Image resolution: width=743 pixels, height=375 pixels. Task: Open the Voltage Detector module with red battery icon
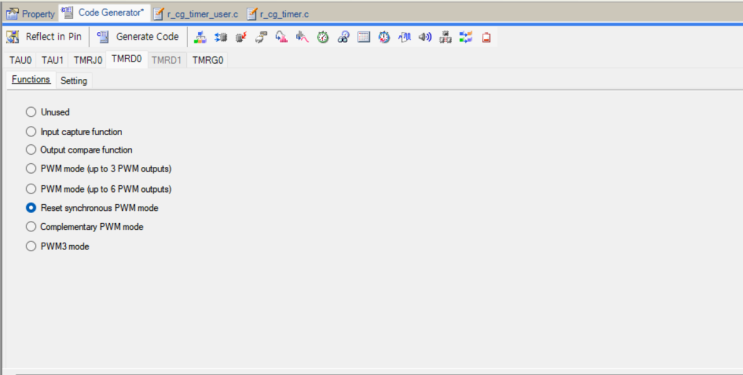486,37
